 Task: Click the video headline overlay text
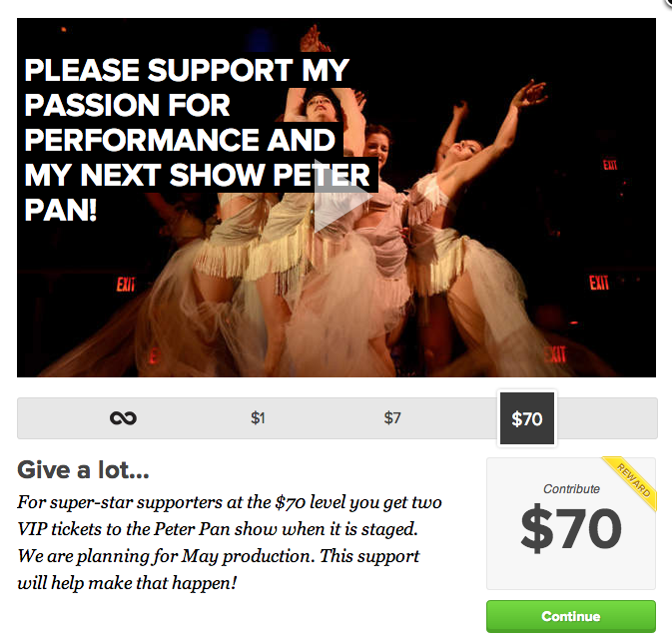(197, 140)
